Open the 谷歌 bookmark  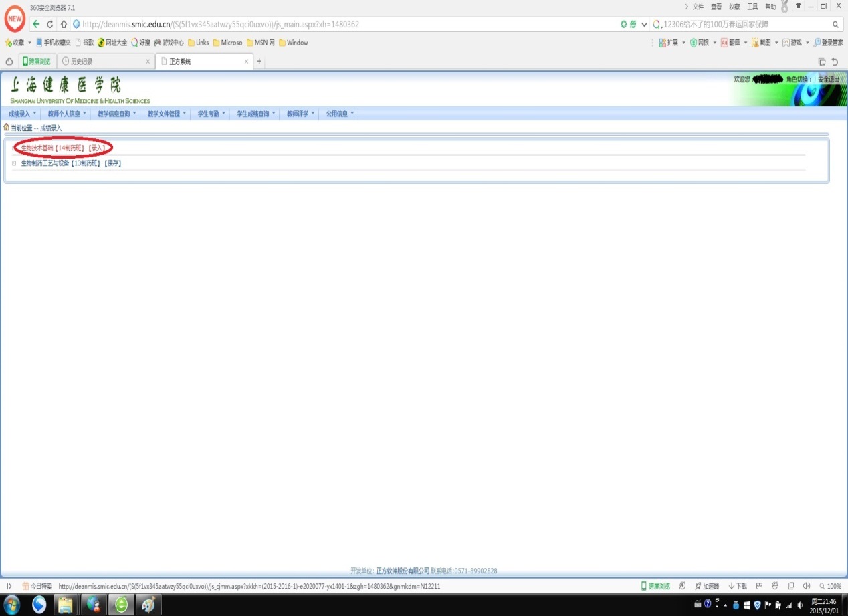[84, 43]
